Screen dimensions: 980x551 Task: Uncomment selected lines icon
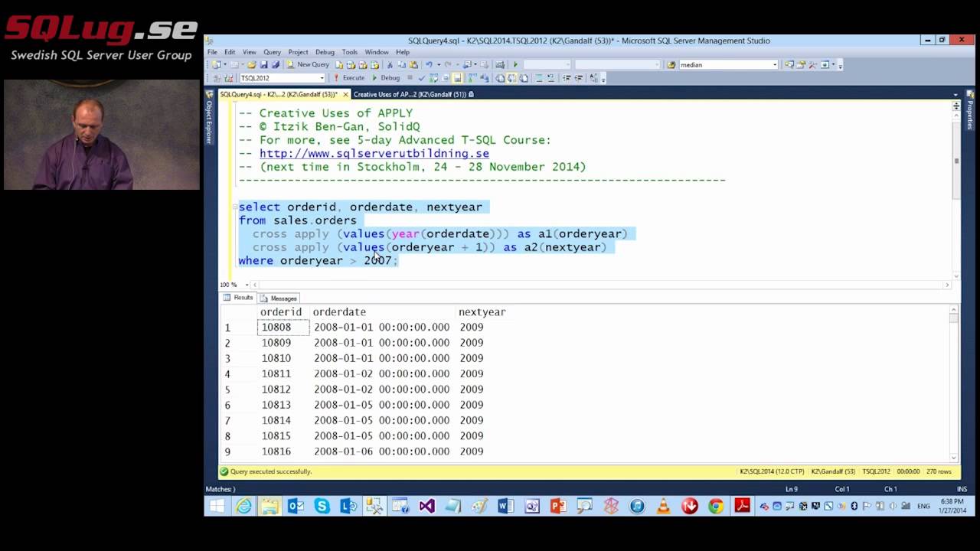(550, 78)
